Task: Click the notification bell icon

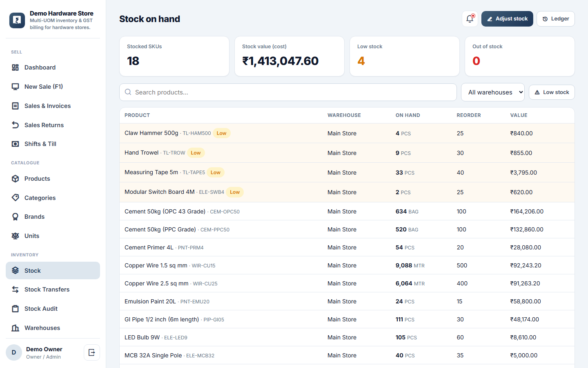Action: (x=470, y=19)
